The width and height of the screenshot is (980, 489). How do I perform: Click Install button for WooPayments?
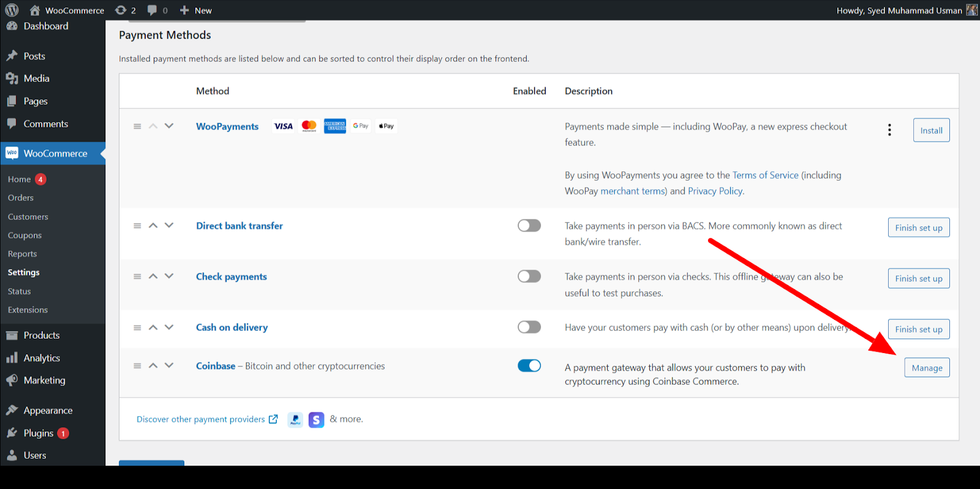tap(931, 130)
